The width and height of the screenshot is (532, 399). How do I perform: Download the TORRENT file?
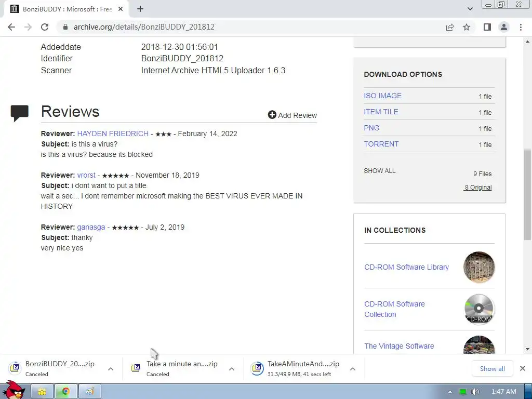tap(381, 144)
